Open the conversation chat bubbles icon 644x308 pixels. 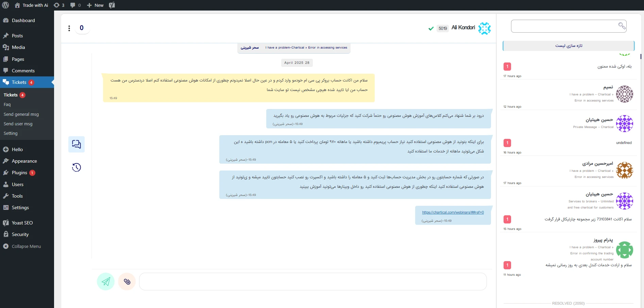pyautogui.click(x=77, y=144)
